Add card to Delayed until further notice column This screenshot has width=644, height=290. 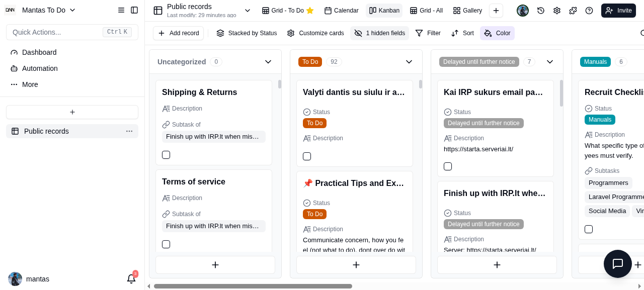coord(497,265)
